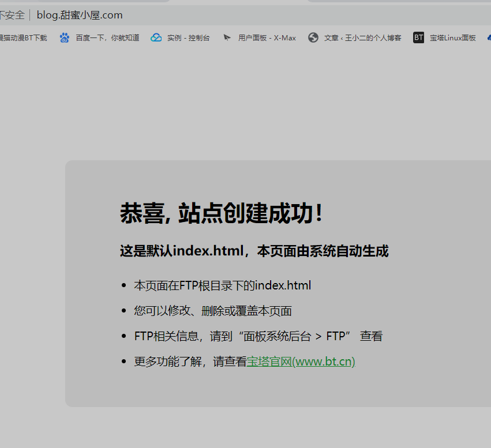Viewport: 491px width, 448px height.
Task: Open the 漫猫动漫BT下载 bookmark
Action: [x=23, y=38]
